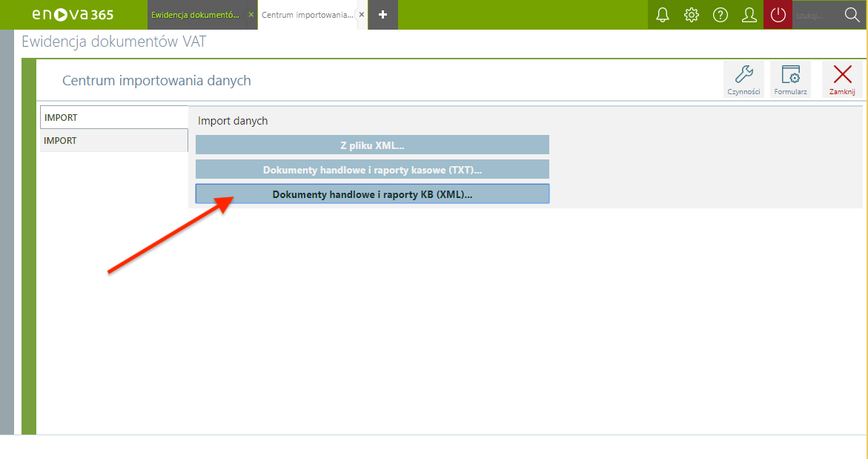Viewport: 868px width, 459px height.
Task: Open Czynności wrench tool menu
Action: [743, 79]
